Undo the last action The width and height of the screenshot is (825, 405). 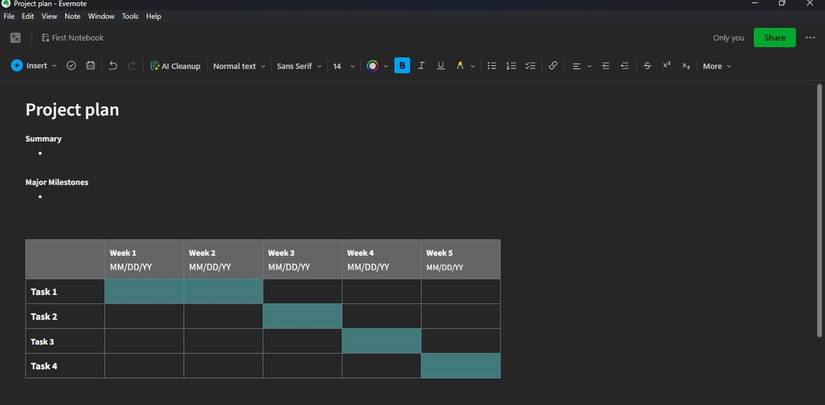click(113, 66)
